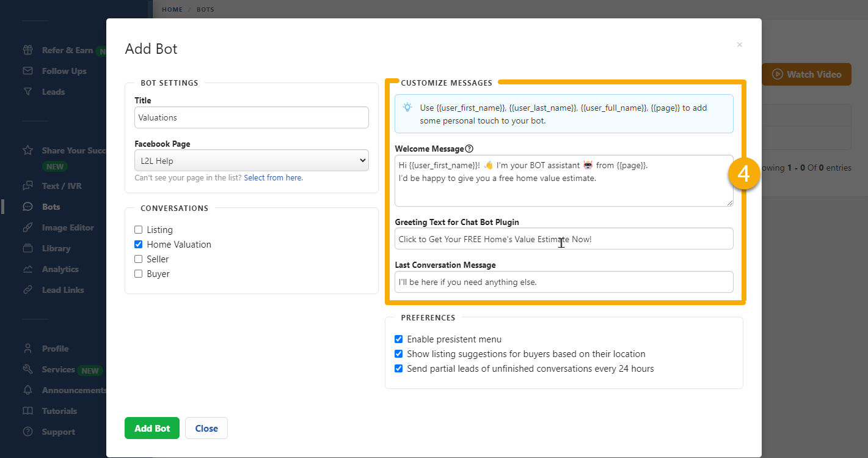868x458 pixels.
Task: Disable the Enable persistent menu checkbox
Action: pos(399,339)
